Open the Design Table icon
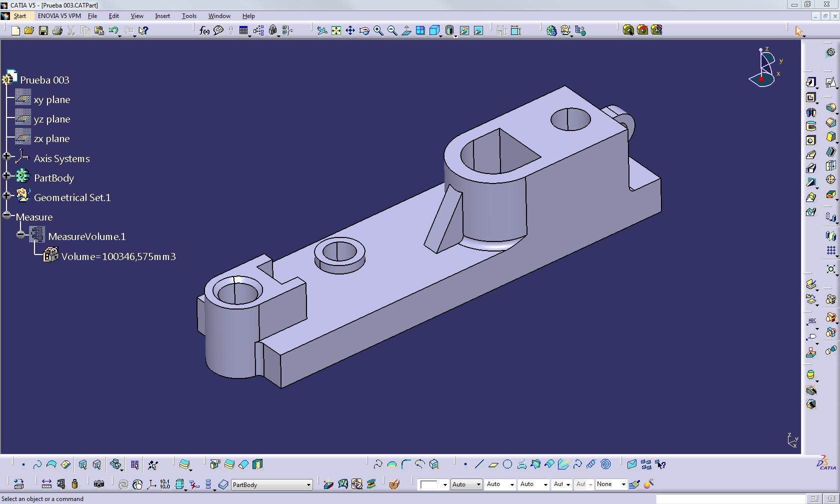Image resolution: width=840 pixels, height=504 pixels. [243, 31]
